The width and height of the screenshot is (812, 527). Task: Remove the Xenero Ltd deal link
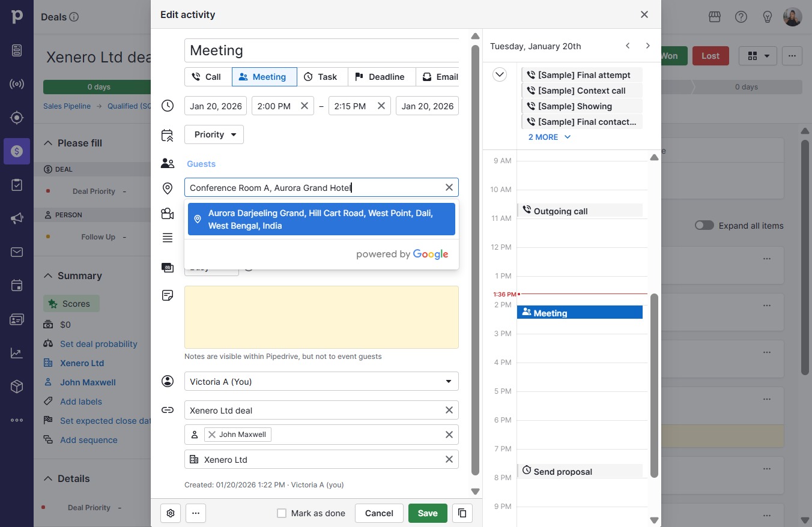pos(449,411)
